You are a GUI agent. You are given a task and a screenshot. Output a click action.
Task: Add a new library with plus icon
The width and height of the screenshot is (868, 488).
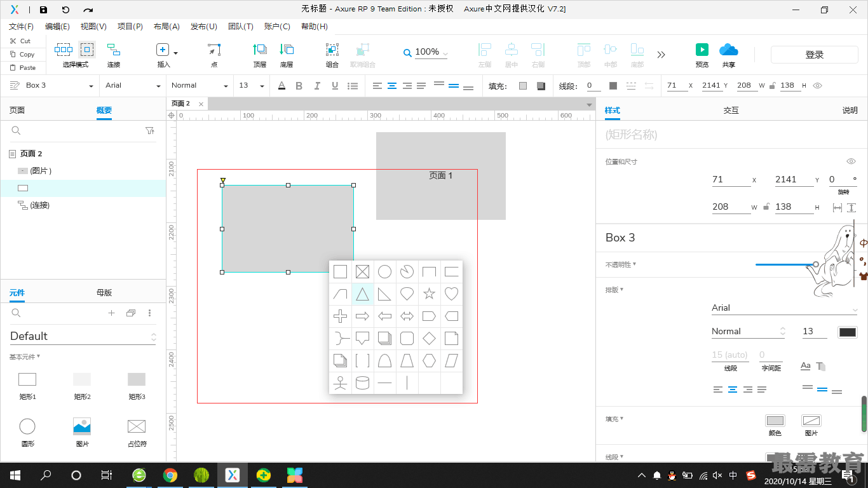pos(111,313)
